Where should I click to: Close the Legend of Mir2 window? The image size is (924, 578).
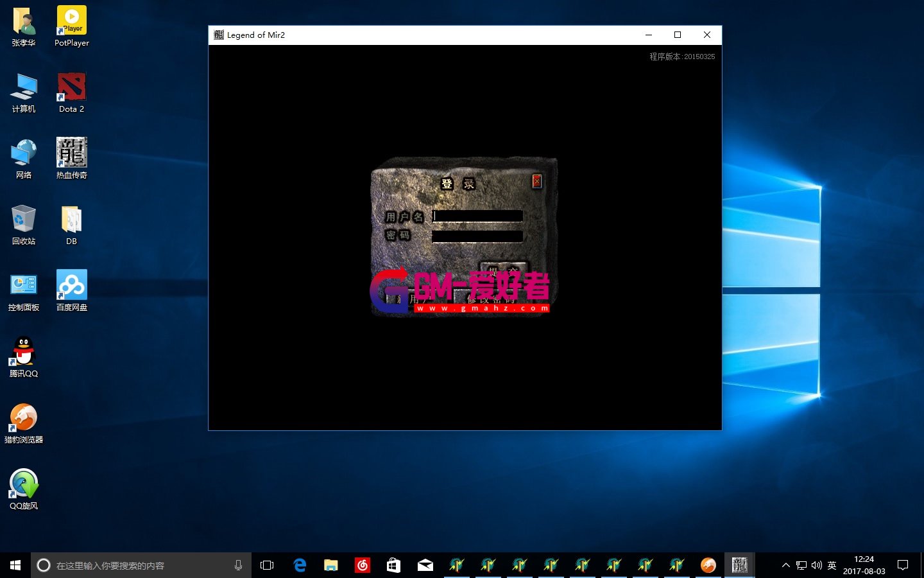click(707, 35)
